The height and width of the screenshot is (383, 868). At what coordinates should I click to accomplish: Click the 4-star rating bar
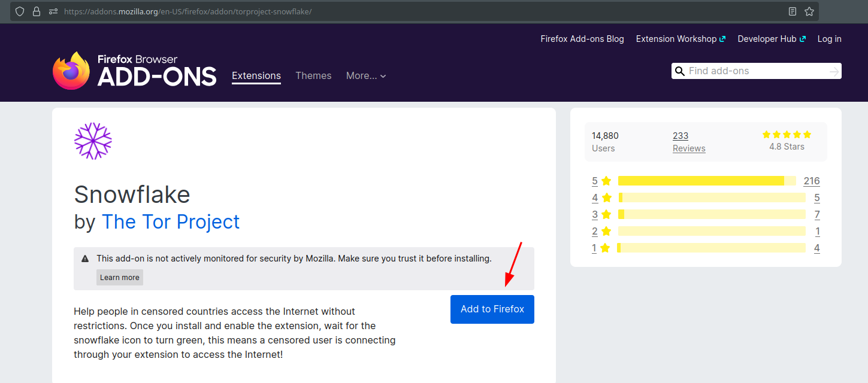712,197
